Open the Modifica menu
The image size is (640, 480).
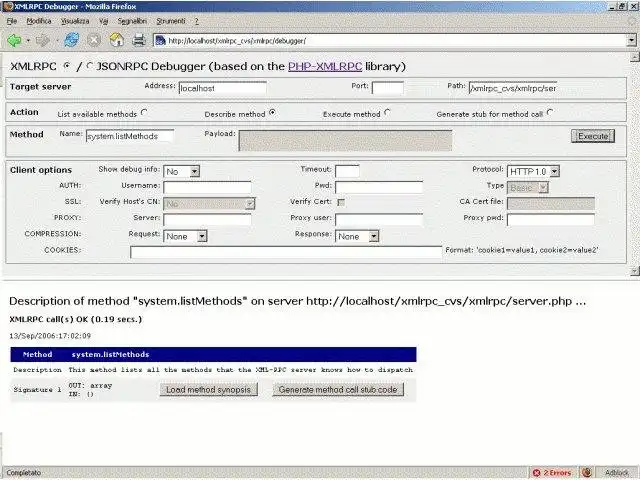click(39, 21)
